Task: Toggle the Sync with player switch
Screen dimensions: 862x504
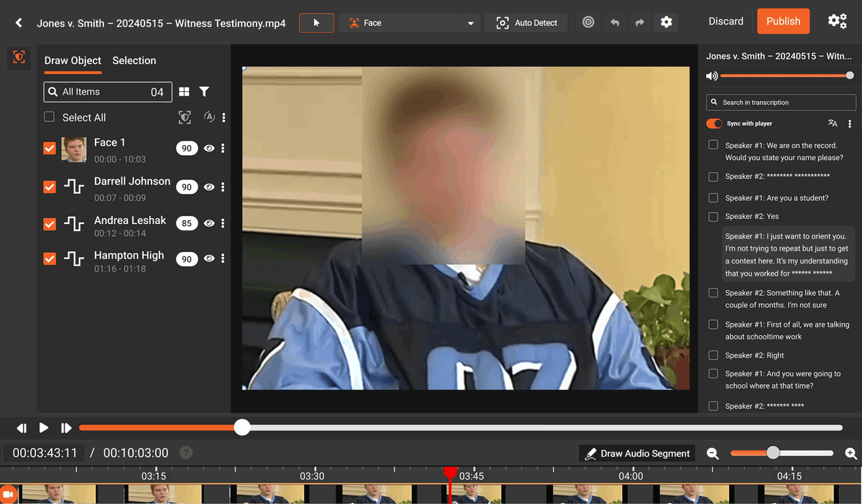Action: tap(714, 123)
